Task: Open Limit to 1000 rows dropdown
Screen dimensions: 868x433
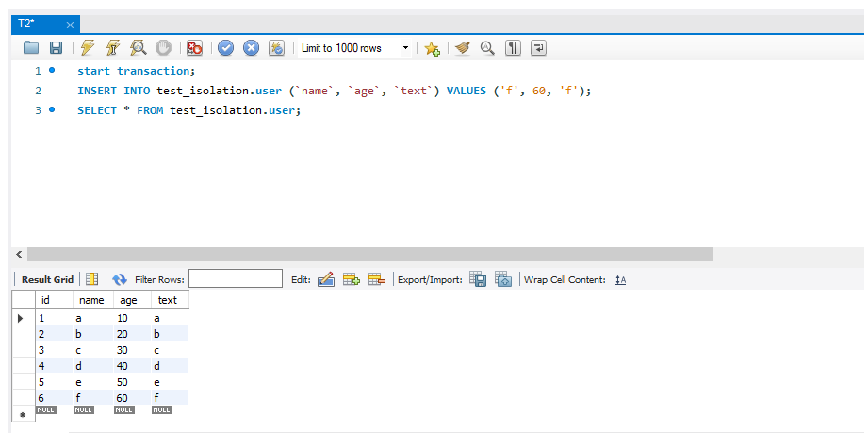Action: [355, 48]
